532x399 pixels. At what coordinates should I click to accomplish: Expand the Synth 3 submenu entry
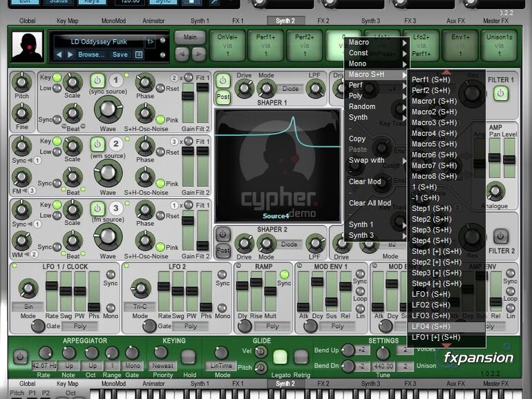[x=377, y=235]
